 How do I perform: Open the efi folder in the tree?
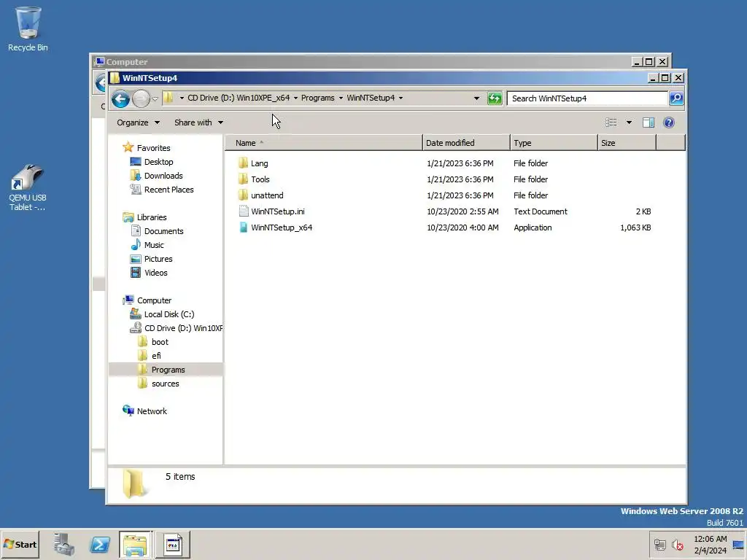156,356
